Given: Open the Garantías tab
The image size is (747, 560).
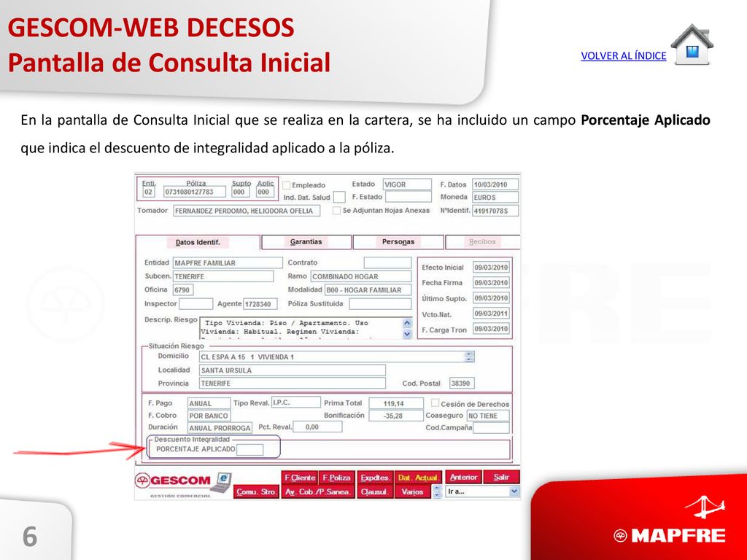Looking at the screenshot, I should click(306, 242).
